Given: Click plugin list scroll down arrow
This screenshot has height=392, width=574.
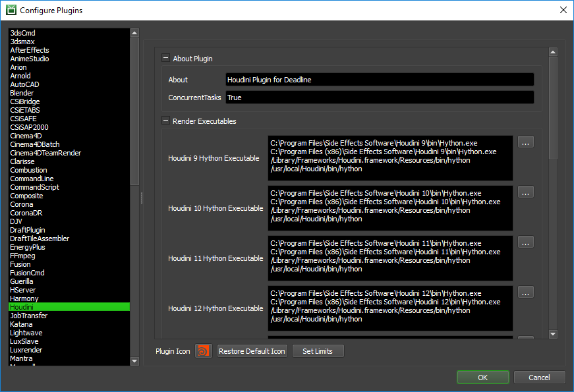Looking at the screenshot, I should (134, 361).
